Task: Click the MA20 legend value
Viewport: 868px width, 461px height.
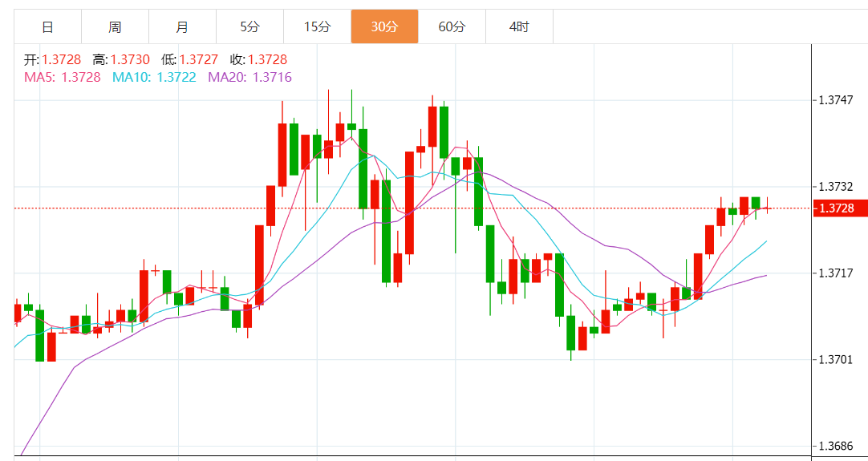Action: tap(249, 77)
